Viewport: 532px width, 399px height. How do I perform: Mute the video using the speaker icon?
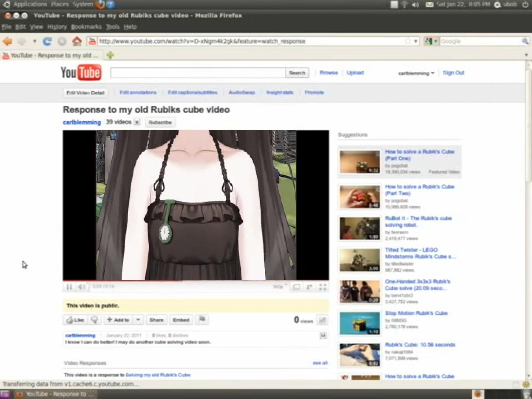pyautogui.click(x=81, y=287)
